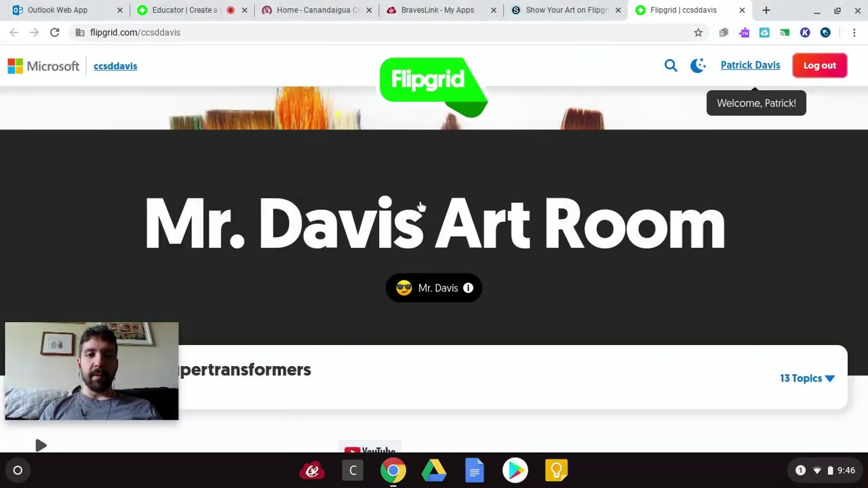Click the YouTube logo at bottom
Screen dimensions: 868x488
click(x=370, y=450)
